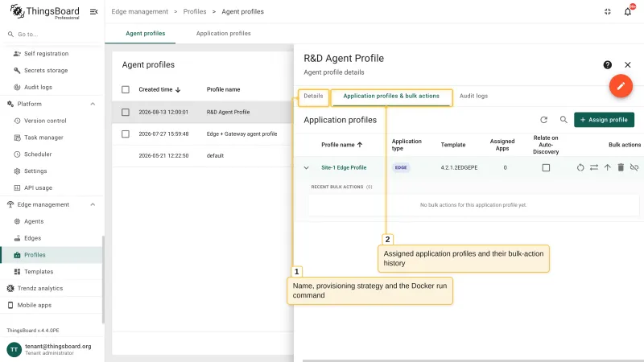Open the Details tab

pyautogui.click(x=313, y=96)
